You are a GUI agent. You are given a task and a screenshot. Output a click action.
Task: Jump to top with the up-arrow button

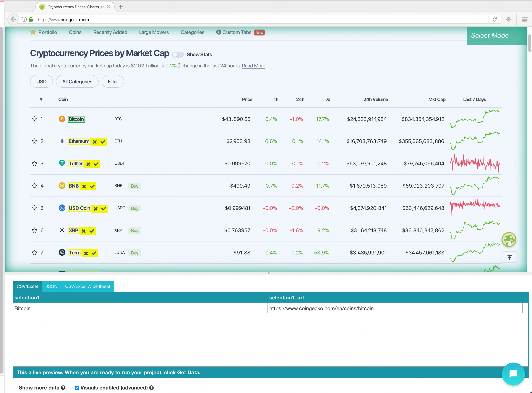coord(509,257)
